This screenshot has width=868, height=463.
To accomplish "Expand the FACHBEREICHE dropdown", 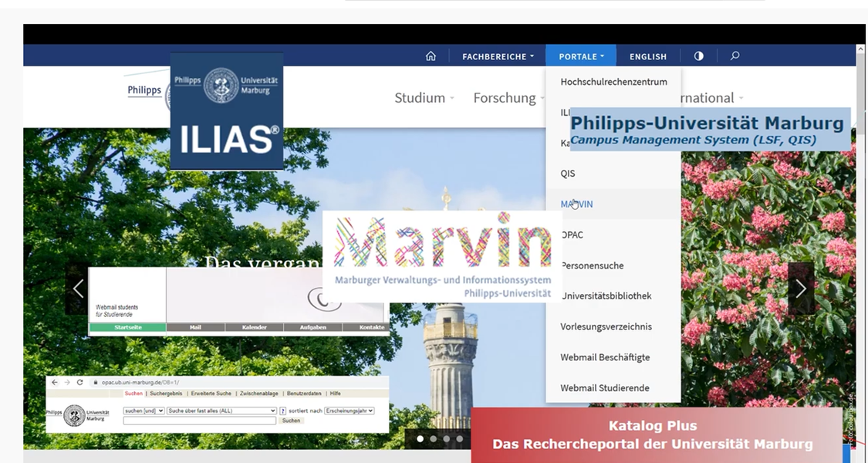I will point(498,56).
